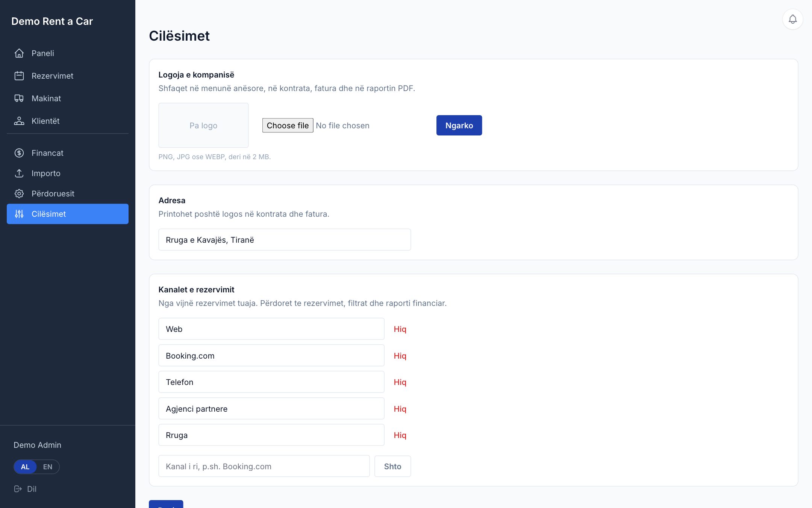Remove the Telefon channel with Hiq
Screen dimensions: 812x508
[x=400, y=382]
